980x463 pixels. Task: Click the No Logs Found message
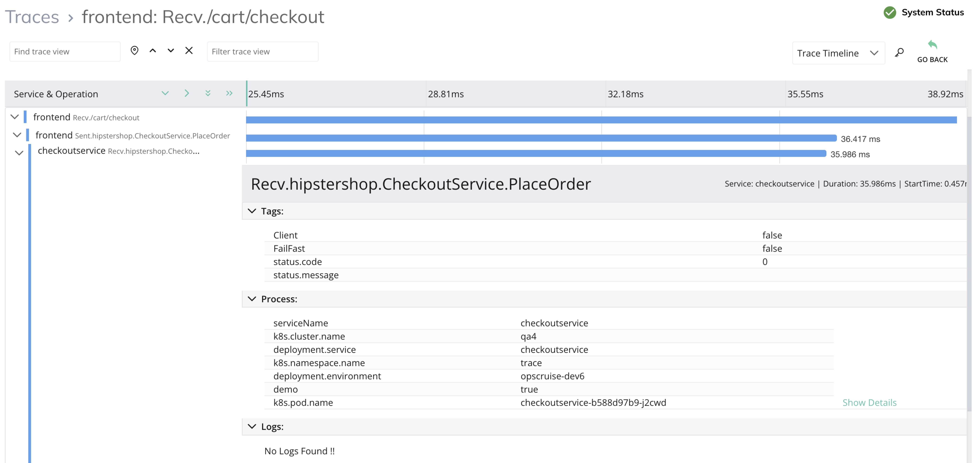point(299,451)
